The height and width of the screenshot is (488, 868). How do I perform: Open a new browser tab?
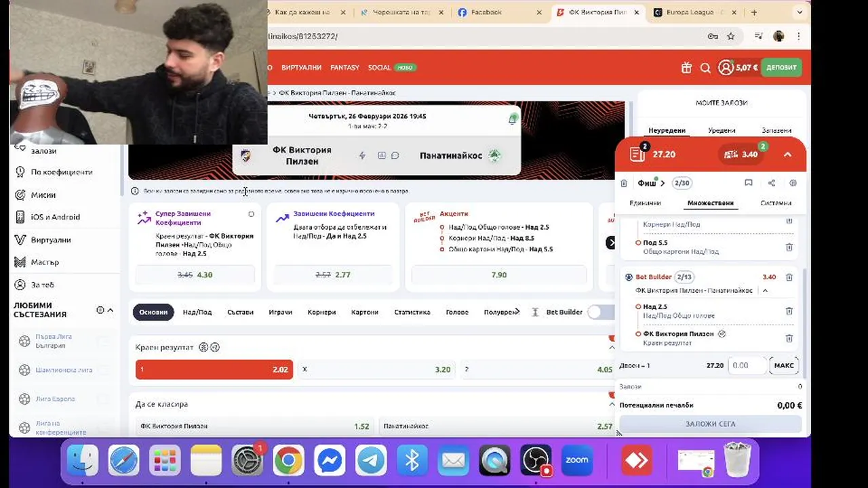pos(754,12)
